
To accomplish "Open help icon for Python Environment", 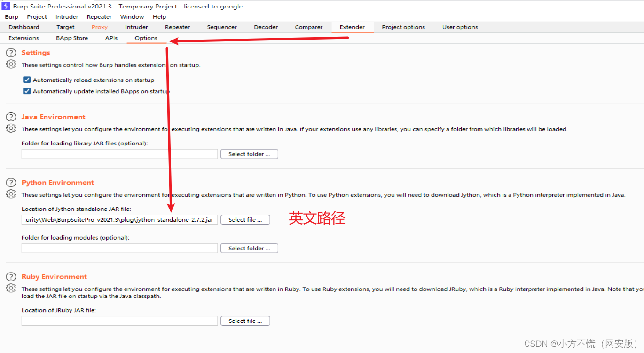I will (11, 183).
